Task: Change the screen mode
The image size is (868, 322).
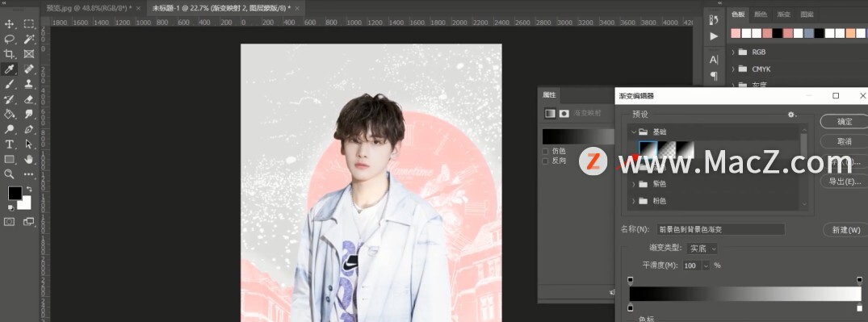Action: [29, 221]
